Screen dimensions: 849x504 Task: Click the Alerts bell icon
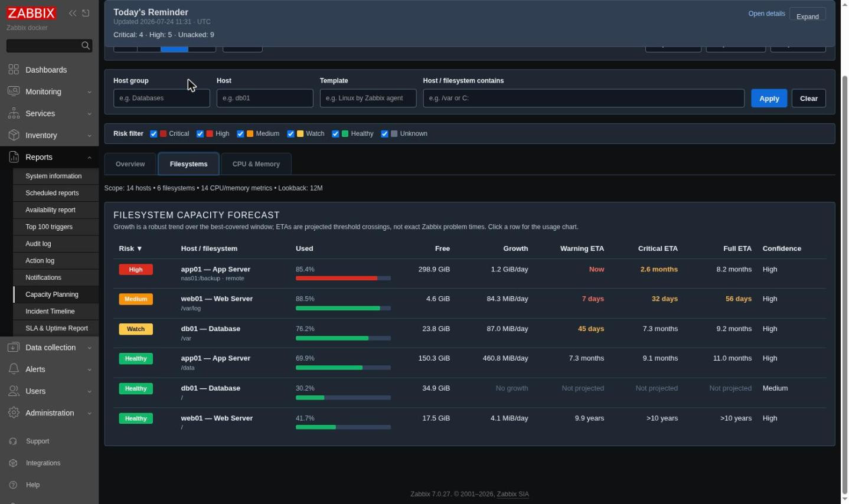(x=14, y=369)
